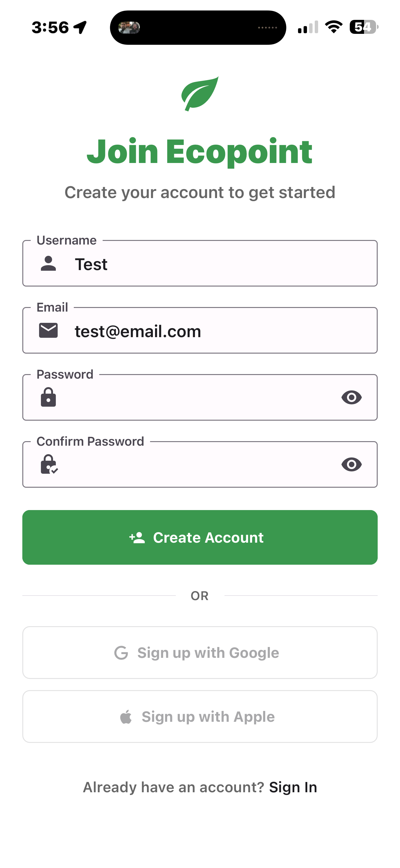Tap the Dynamic Island call avatars
400x868 pixels.
coord(129,28)
